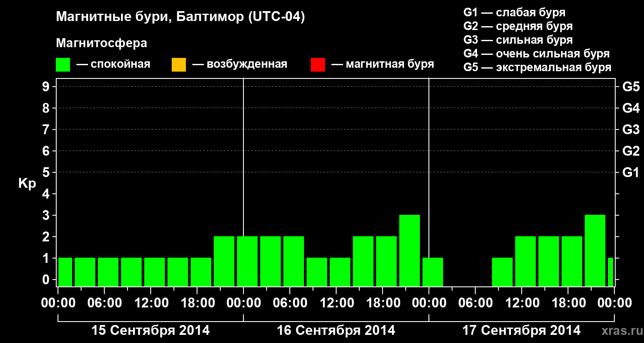
Task: Click the '18:00' time label for 15 Сентября
Action: (197, 303)
